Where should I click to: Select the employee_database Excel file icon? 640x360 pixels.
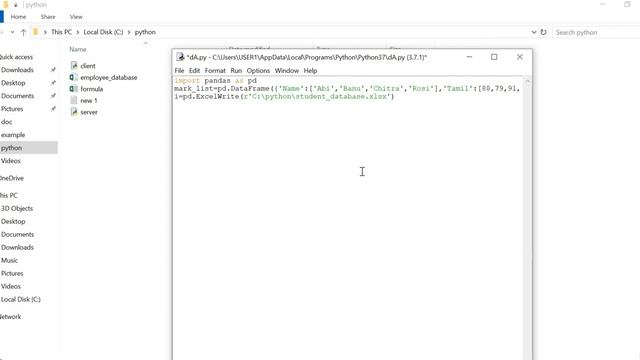(73, 77)
